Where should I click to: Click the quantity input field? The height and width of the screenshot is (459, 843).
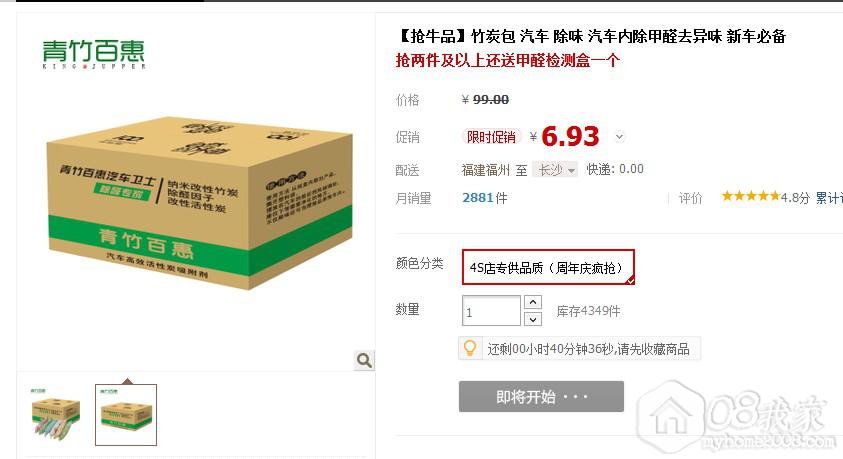coord(491,311)
